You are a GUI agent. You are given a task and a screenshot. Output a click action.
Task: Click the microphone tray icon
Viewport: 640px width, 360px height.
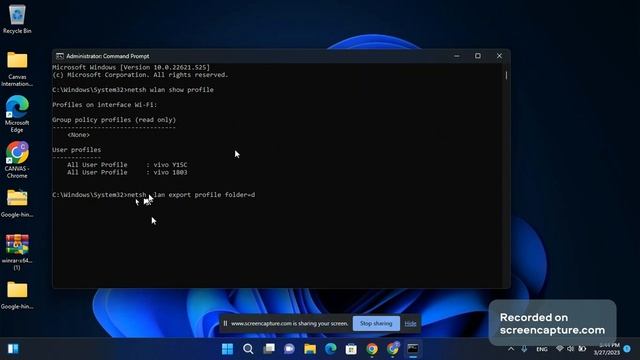[524, 349]
